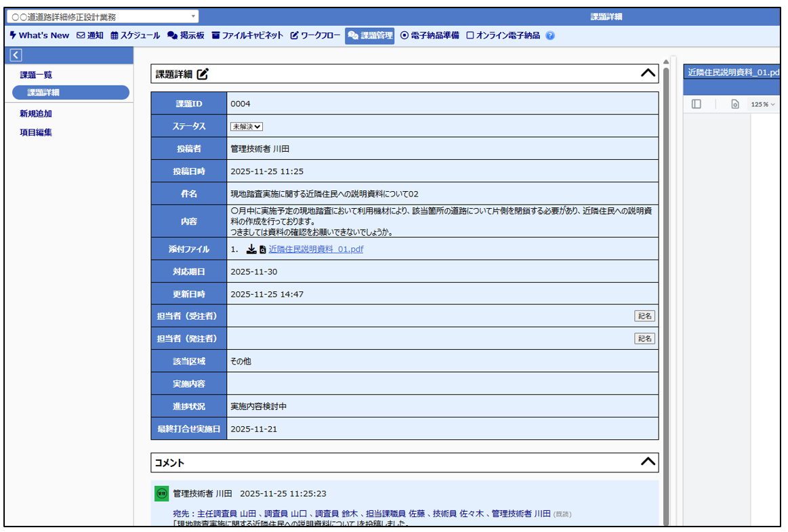Open スケジュール calendar from top navigation
This screenshot has height=532, width=788.
(136, 36)
